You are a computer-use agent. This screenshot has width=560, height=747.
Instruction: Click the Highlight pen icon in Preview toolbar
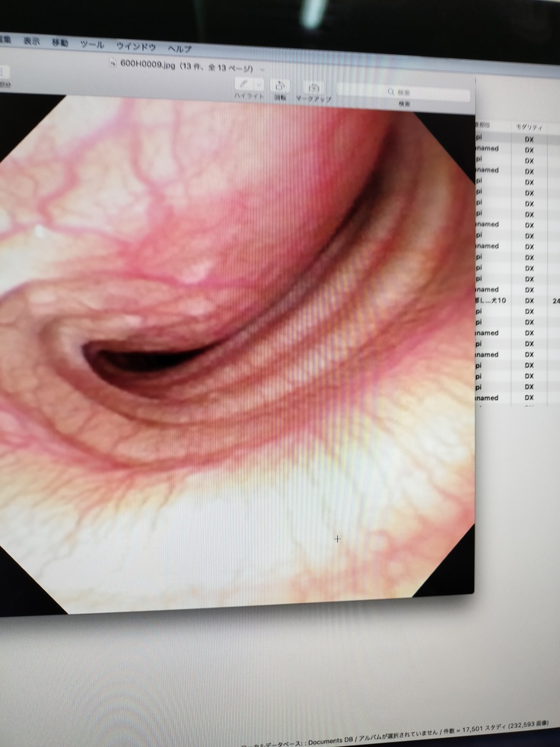(245, 85)
